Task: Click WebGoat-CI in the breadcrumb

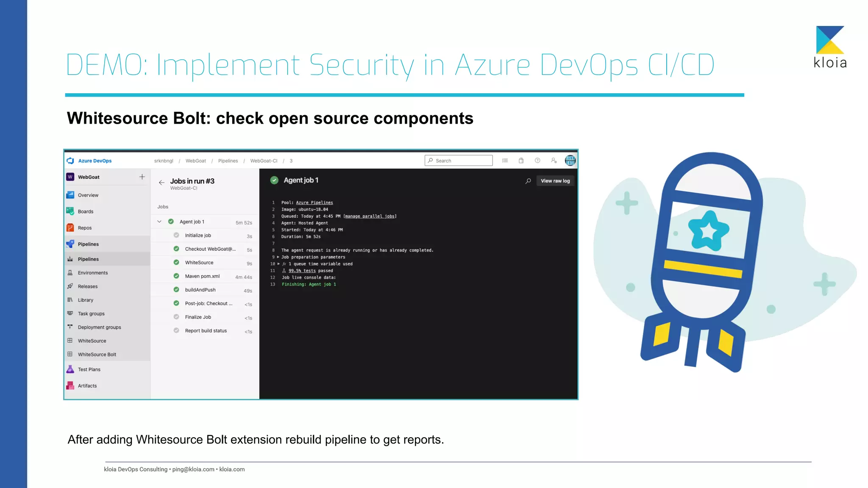Action: [264, 161]
